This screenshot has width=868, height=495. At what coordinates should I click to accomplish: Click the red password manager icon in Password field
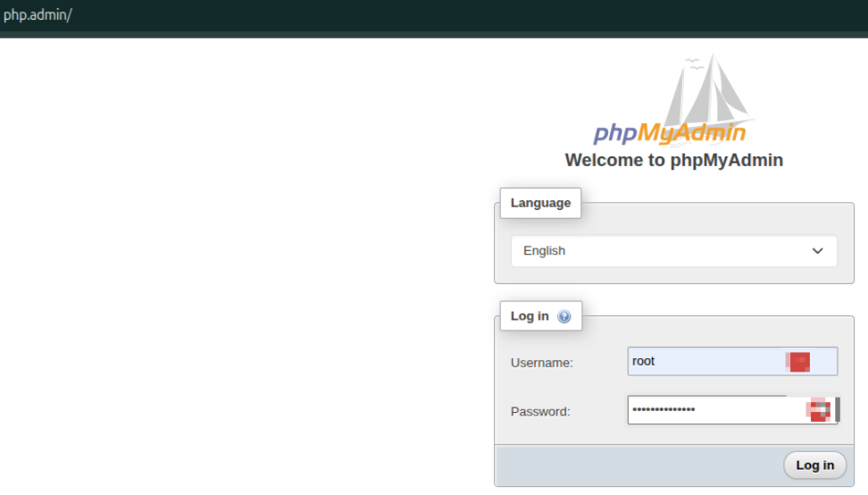point(818,410)
